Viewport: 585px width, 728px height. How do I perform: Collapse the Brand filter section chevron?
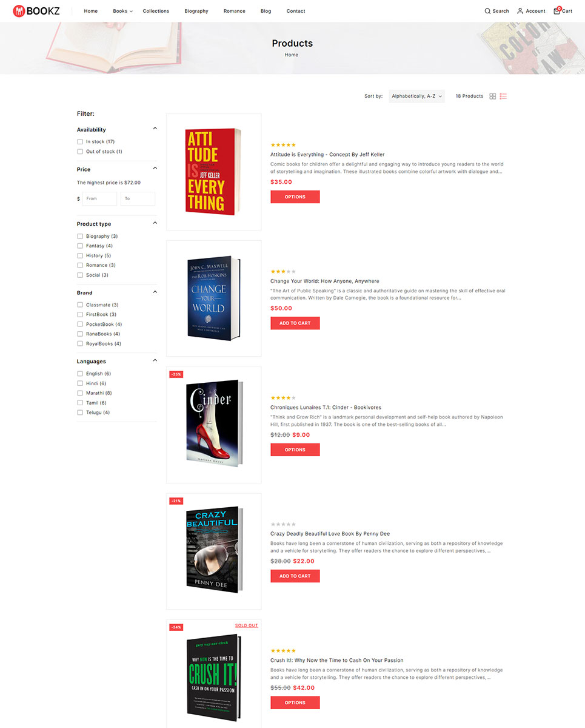click(155, 292)
